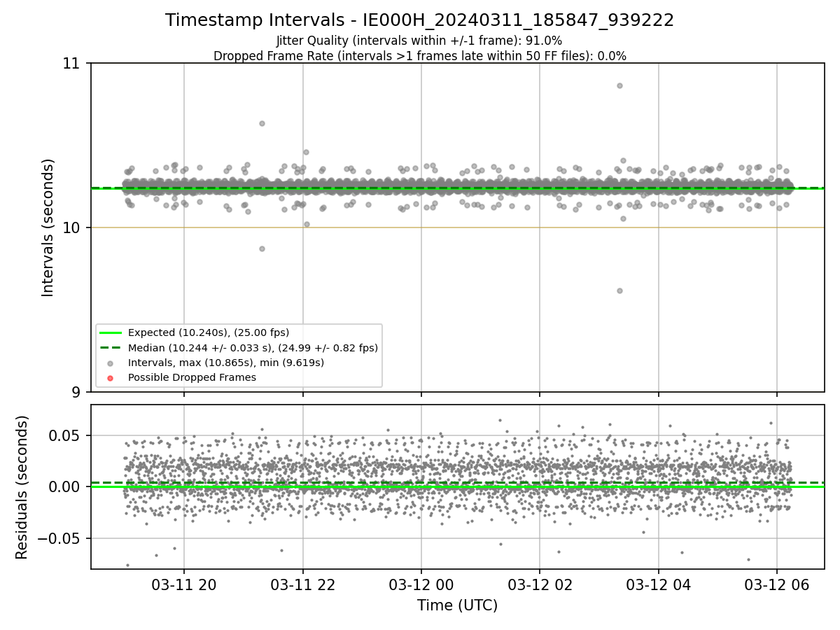Click the dashed green line sample in the legend
Screen dimensions: 840x630
coord(110,347)
